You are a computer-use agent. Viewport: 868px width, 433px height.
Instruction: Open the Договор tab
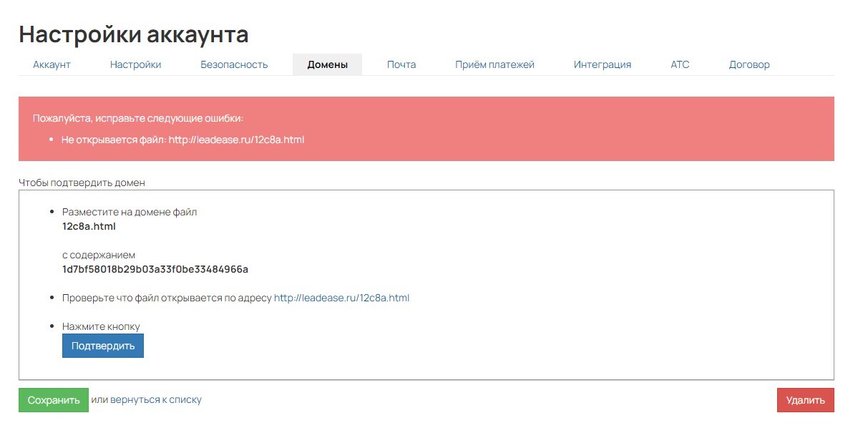749,64
